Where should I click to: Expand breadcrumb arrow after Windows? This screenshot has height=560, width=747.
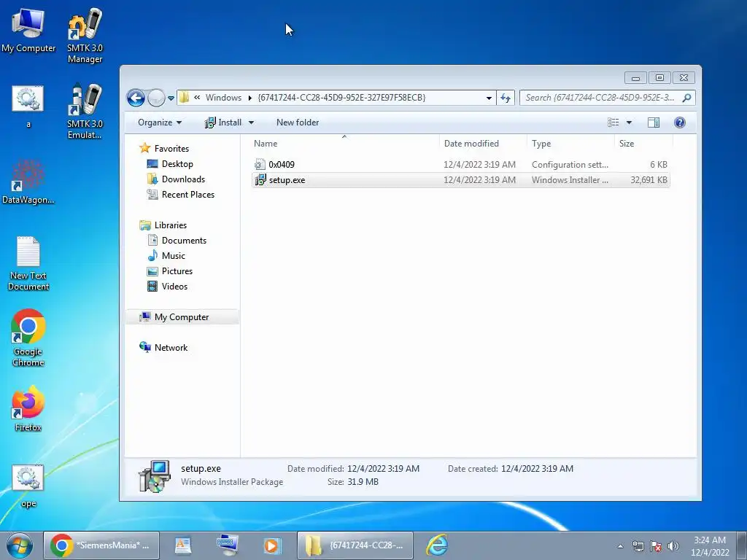tap(249, 98)
